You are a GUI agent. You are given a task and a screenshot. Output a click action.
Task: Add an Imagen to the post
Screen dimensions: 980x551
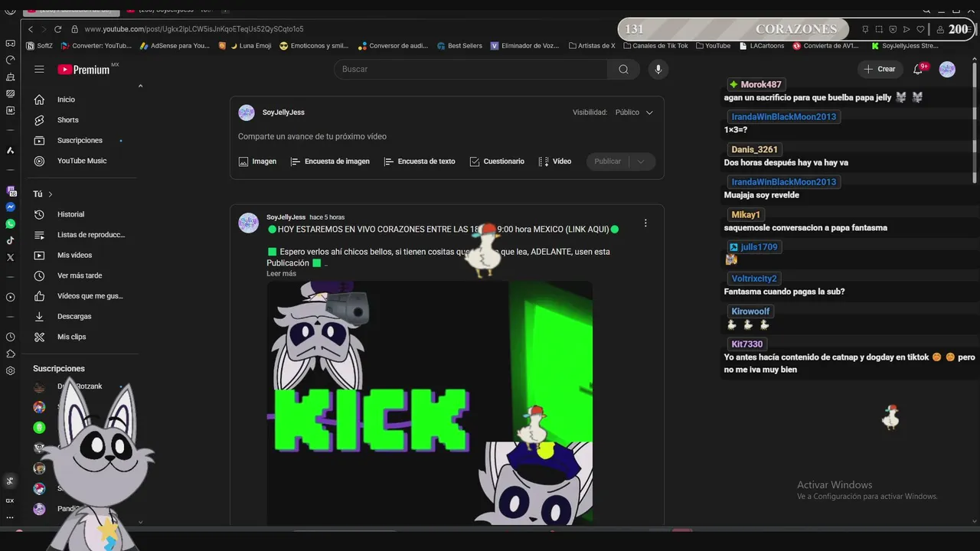[257, 161]
